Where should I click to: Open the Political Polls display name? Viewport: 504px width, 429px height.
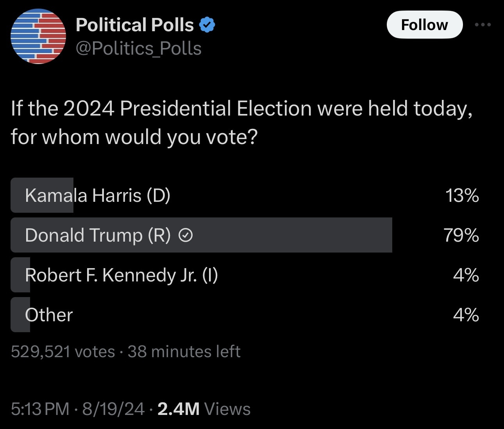coord(135,25)
